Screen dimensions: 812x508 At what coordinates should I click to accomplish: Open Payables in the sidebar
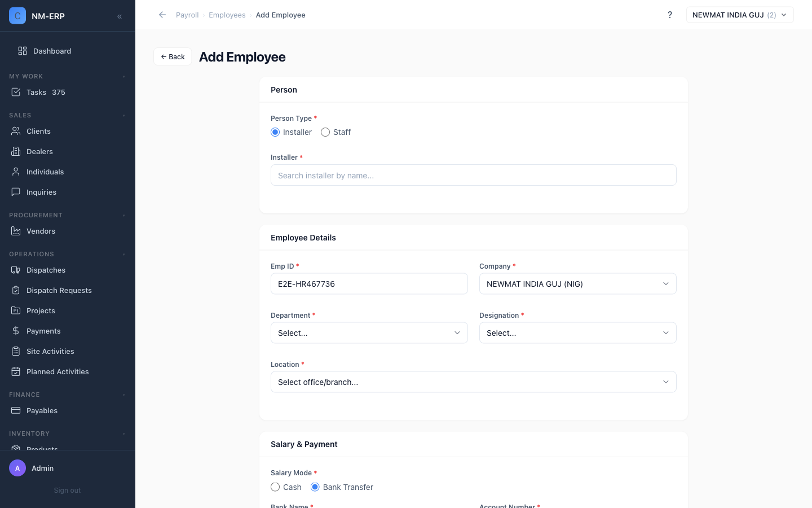(68, 410)
